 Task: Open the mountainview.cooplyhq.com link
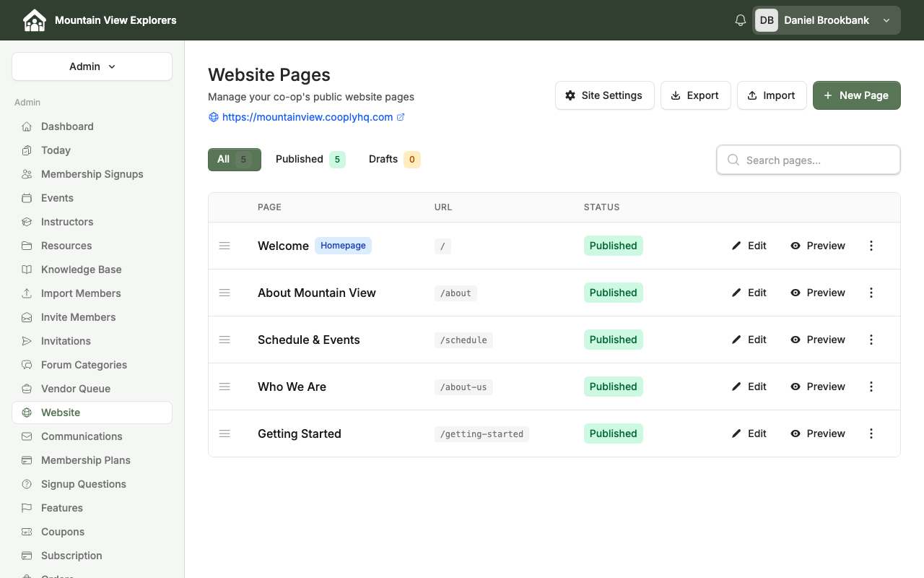[x=308, y=117]
